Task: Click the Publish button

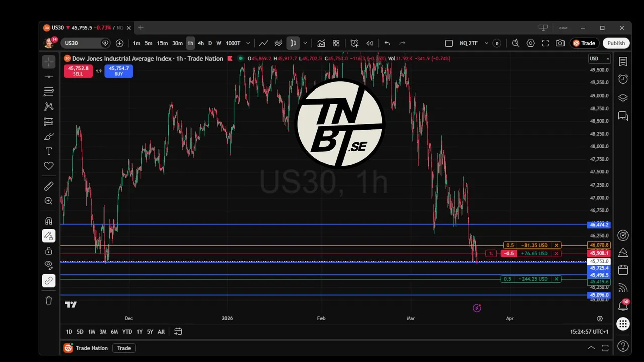Action: [x=616, y=43]
